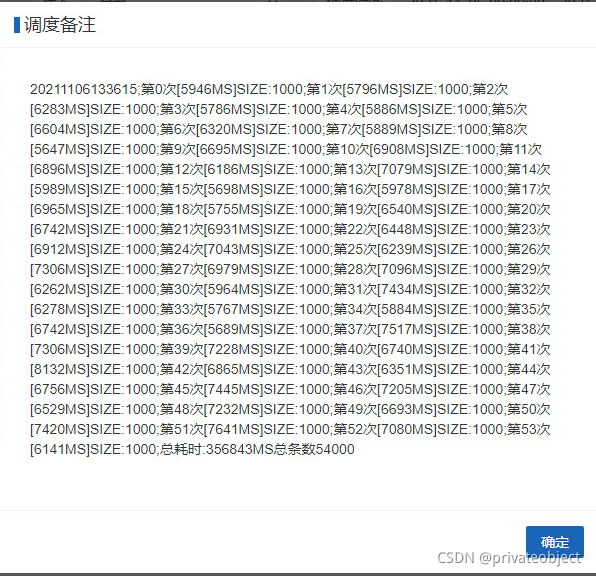Click the 调度备注 dialog title

coord(60,25)
